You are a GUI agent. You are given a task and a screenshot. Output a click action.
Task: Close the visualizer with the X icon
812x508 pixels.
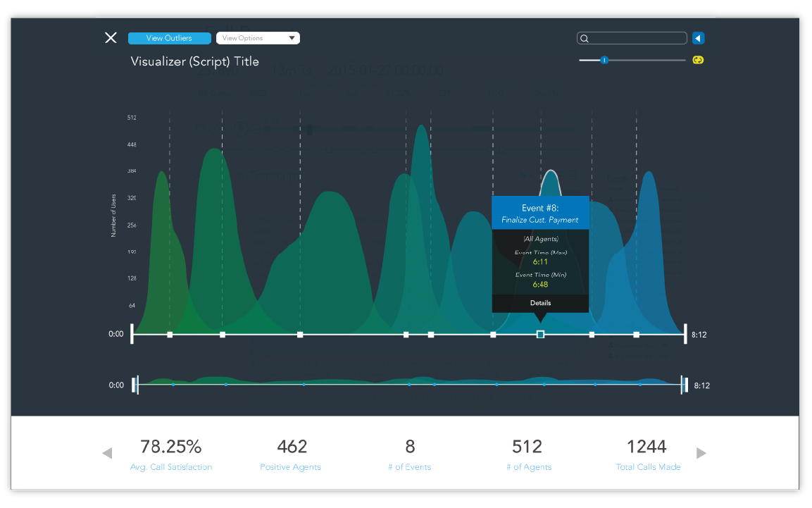coord(111,38)
